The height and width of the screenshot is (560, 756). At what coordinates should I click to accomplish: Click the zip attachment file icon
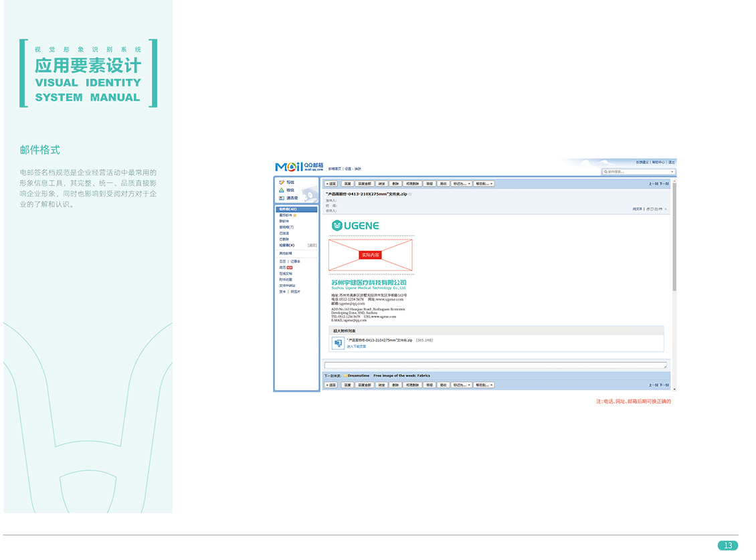(x=338, y=343)
